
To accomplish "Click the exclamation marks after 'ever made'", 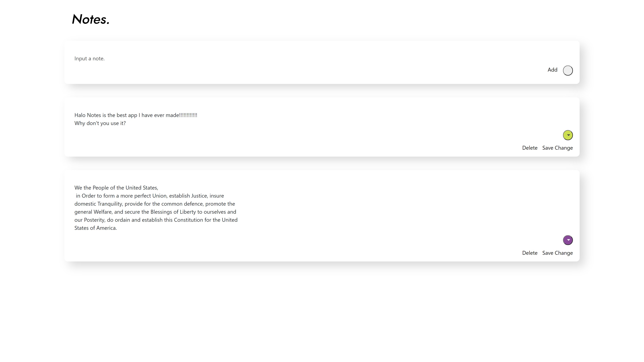I will click(x=188, y=115).
